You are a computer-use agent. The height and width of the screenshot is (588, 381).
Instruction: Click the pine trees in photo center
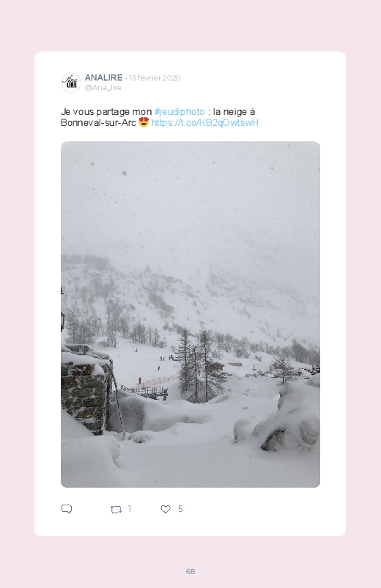click(197, 365)
